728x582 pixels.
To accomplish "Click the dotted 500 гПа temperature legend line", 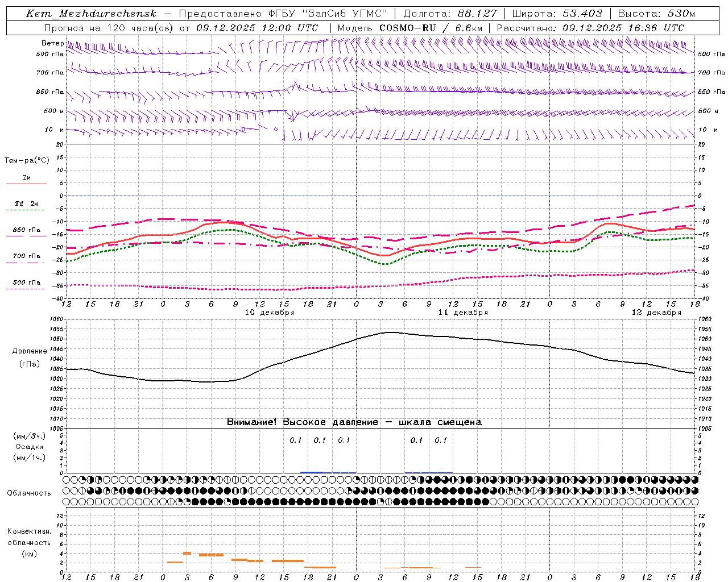I will (x=26, y=289).
